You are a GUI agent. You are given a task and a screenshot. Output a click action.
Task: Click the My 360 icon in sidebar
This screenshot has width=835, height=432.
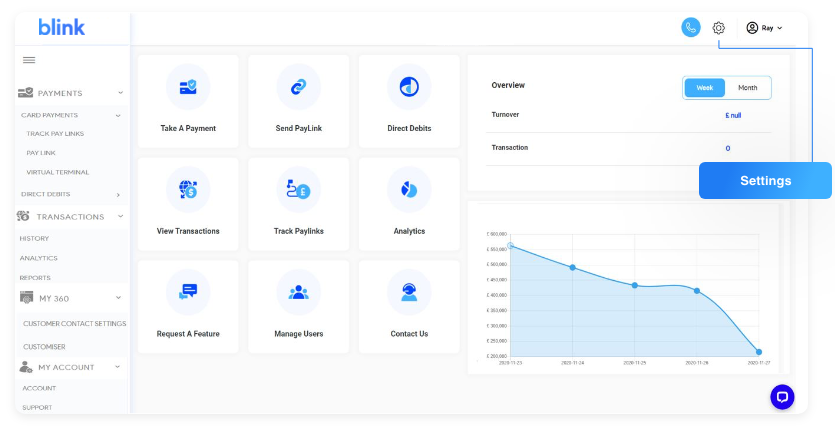click(26, 298)
